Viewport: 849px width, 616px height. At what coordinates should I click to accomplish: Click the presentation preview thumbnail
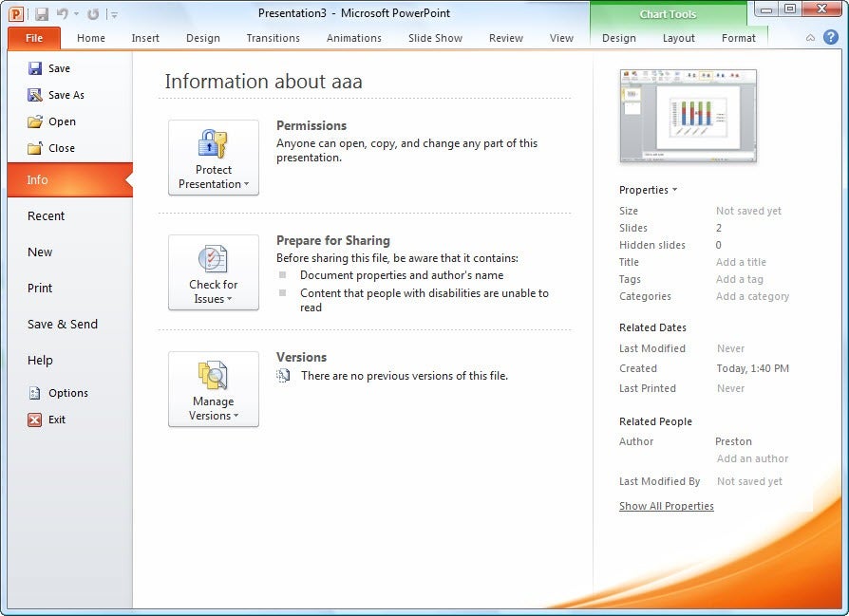688,116
